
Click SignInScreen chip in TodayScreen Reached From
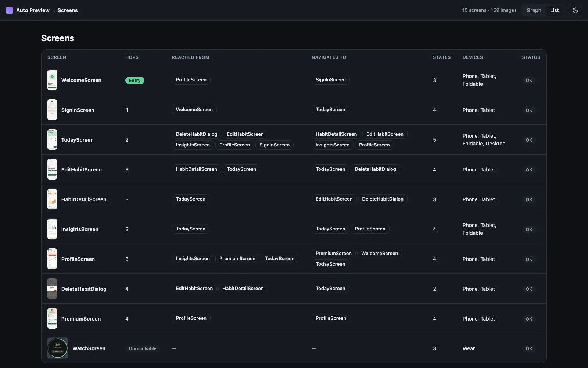click(x=275, y=145)
